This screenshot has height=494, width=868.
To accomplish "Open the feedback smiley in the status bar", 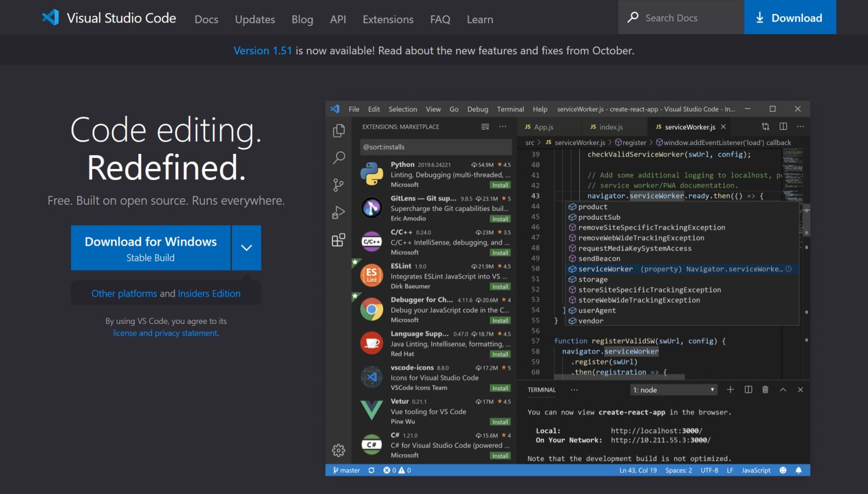I will [783, 470].
